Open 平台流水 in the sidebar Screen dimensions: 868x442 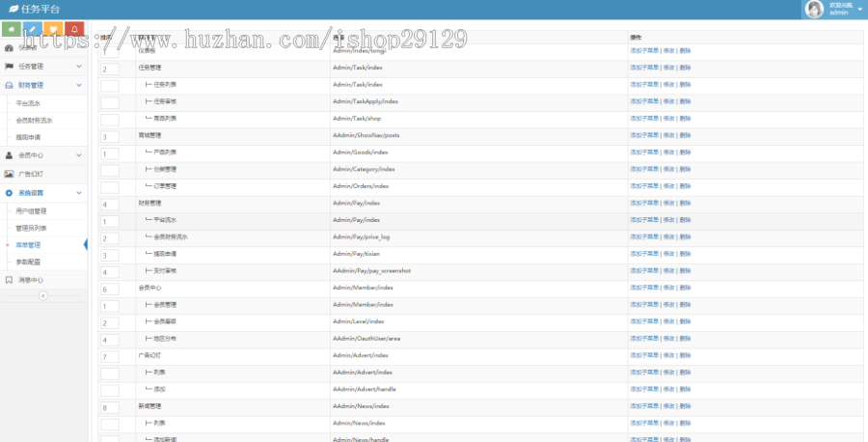coord(29,102)
